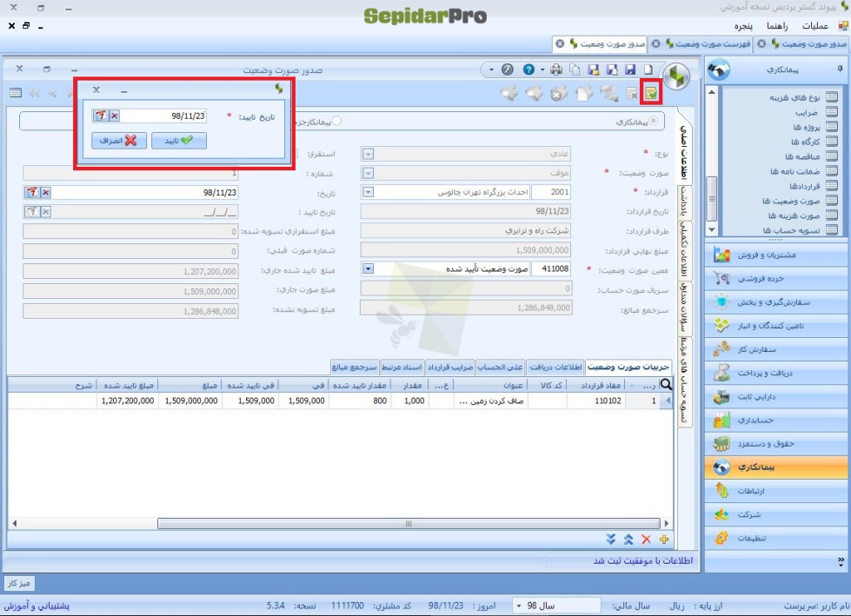This screenshot has height=616, width=851.
Task: Open help via blue question mark icon
Action: tap(529, 70)
